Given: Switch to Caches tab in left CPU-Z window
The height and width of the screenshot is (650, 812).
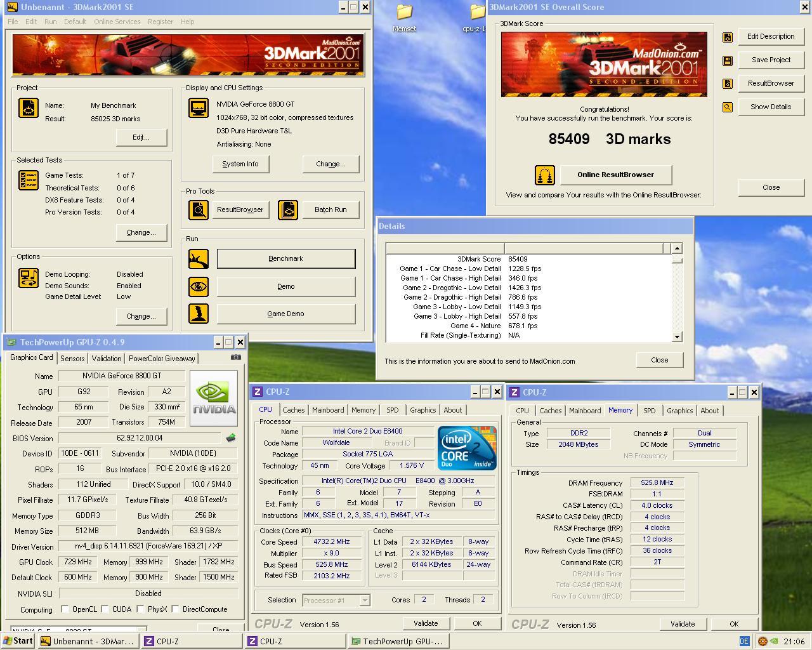Looking at the screenshot, I should pos(294,410).
